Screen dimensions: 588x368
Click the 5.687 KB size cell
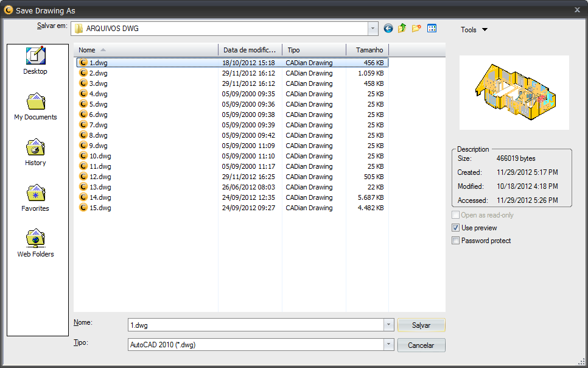pyautogui.click(x=371, y=197)
